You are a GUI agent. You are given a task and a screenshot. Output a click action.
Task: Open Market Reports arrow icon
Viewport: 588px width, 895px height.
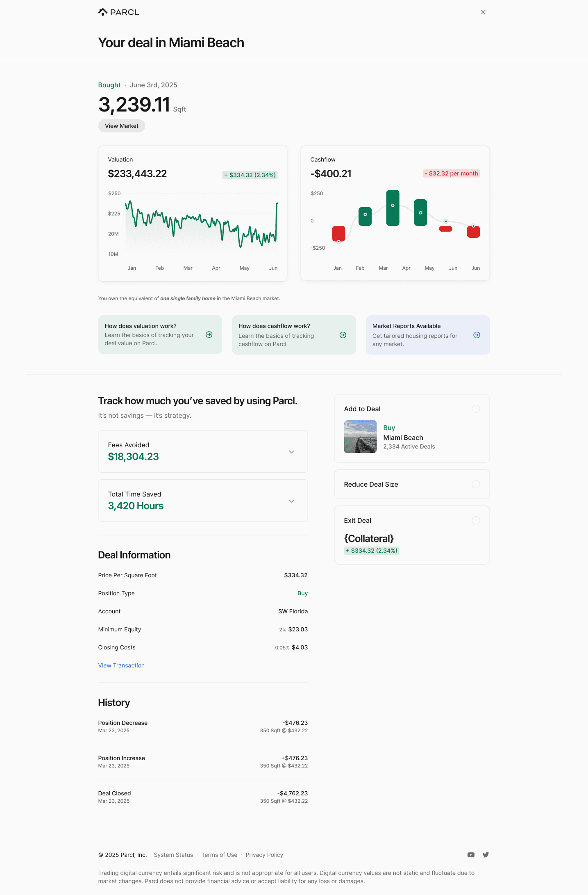(477, 335)
